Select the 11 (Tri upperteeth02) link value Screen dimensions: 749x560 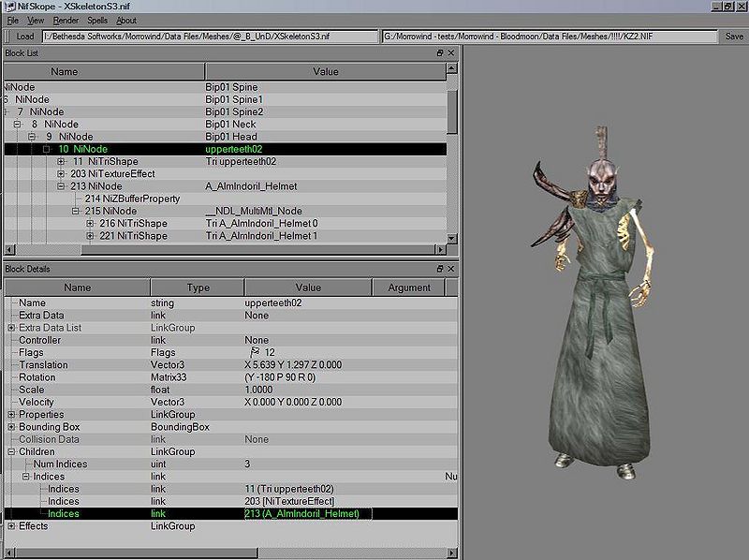coord(289,489)
